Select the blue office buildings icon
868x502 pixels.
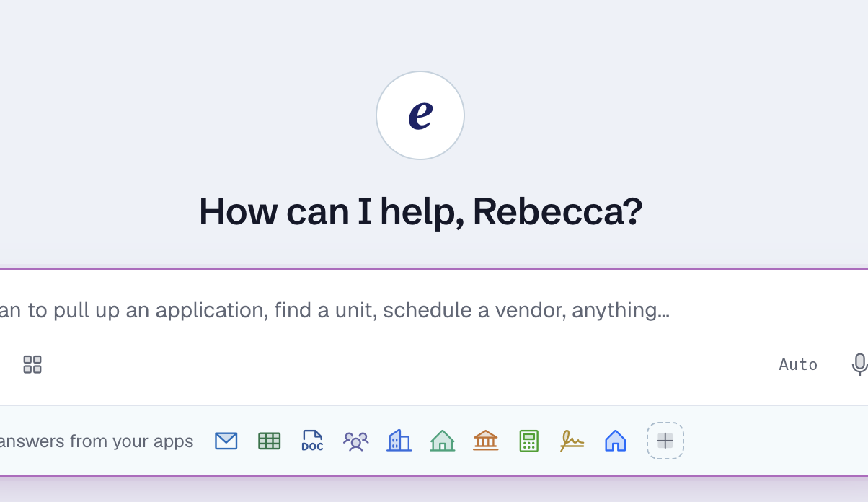click(x=399, y=440)
